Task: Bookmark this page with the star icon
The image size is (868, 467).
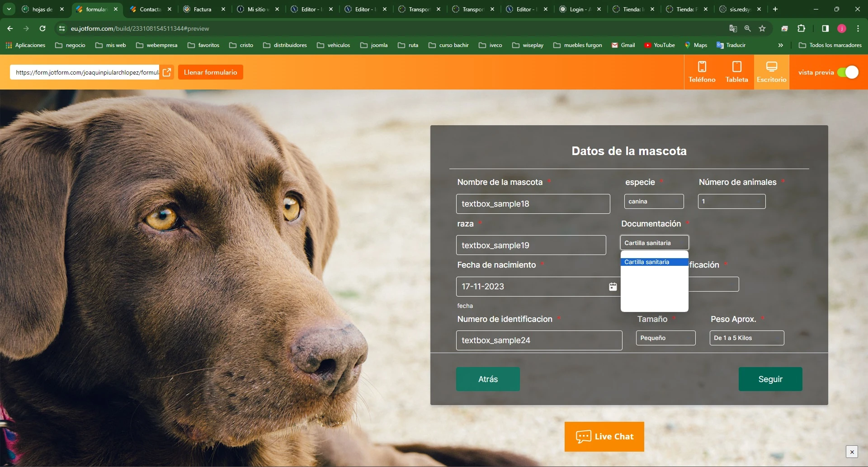Action: point(763,28)
